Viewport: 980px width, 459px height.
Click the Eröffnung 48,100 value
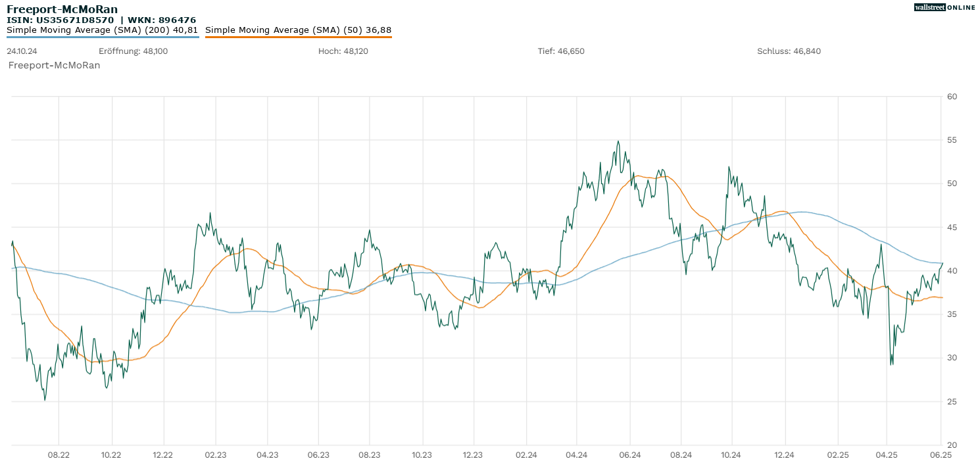tap(133, 51)
